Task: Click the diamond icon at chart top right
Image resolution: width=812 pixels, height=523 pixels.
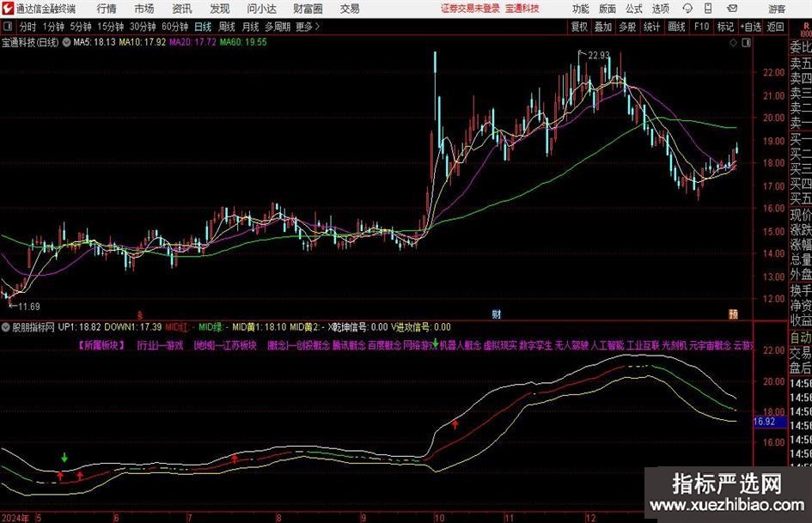Action: [x=733, y=43]
